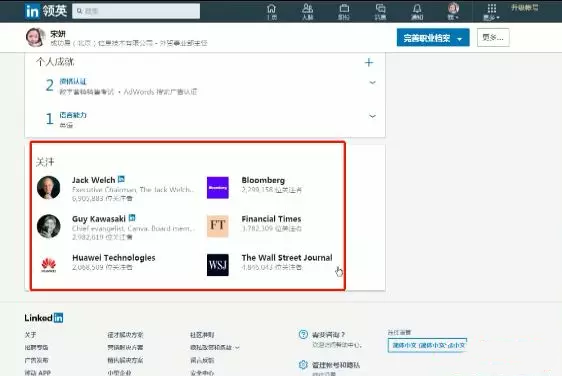Image resolution: width=562 pixels, height=376 pixels.
Task: Expand the privacy and terms footer dropdown
Action: click(214, 347)
